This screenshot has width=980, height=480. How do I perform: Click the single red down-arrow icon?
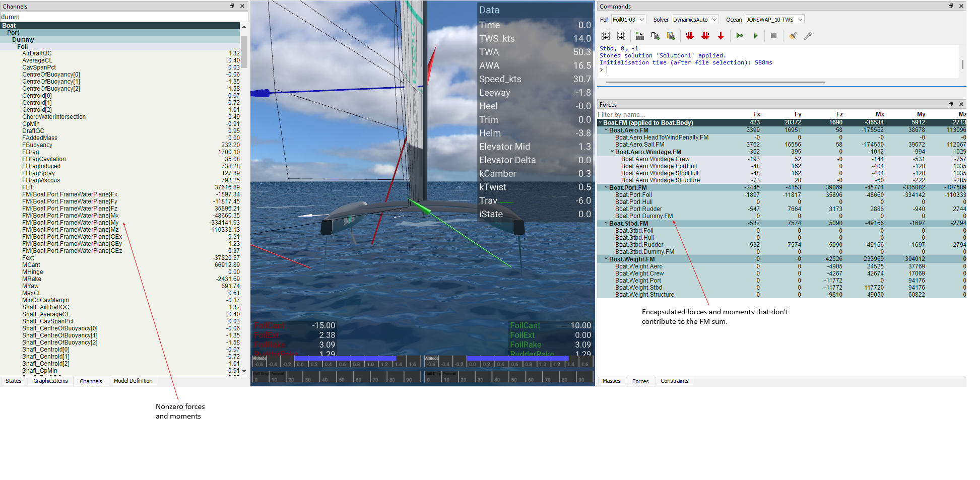click(x=721, y=36)
